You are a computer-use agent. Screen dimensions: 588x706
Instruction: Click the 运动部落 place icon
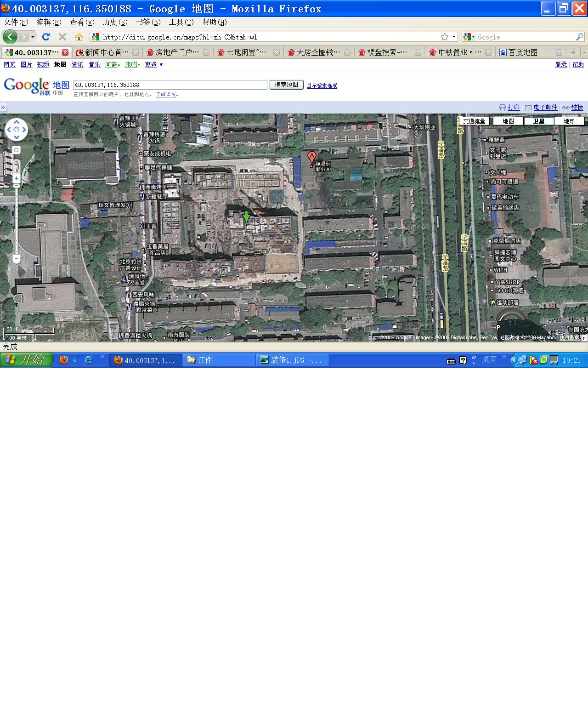pos(492,302)
